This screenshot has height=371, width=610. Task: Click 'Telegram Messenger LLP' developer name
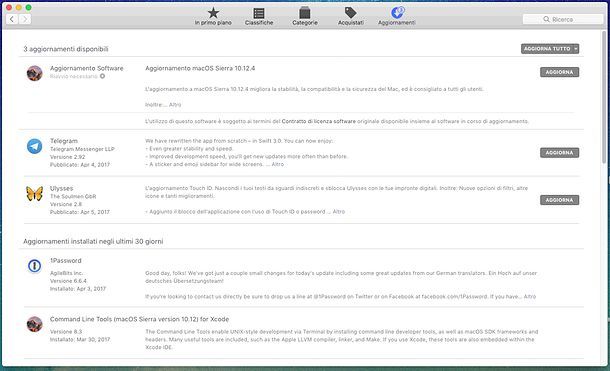tap(82, 149)
